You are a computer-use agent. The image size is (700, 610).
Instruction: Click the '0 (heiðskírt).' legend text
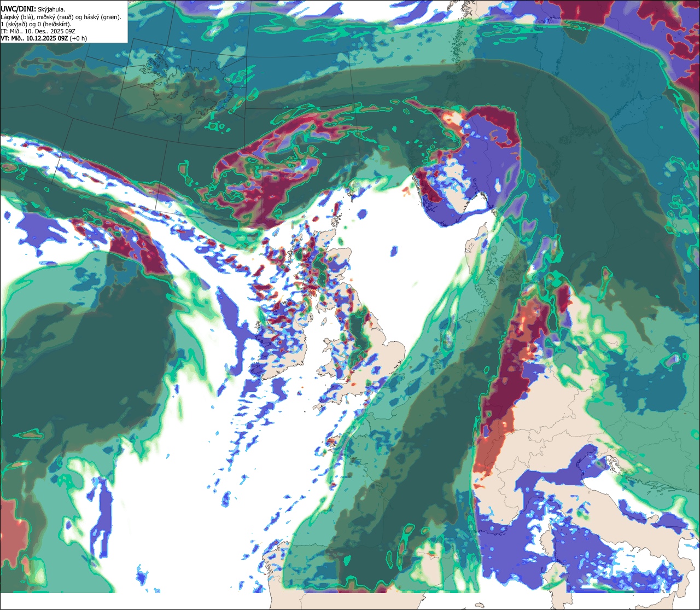(x=54, y=25)
